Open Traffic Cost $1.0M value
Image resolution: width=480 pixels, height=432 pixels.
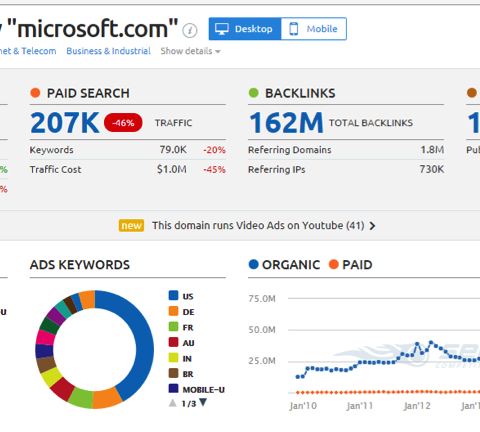(x=172, y=169)
